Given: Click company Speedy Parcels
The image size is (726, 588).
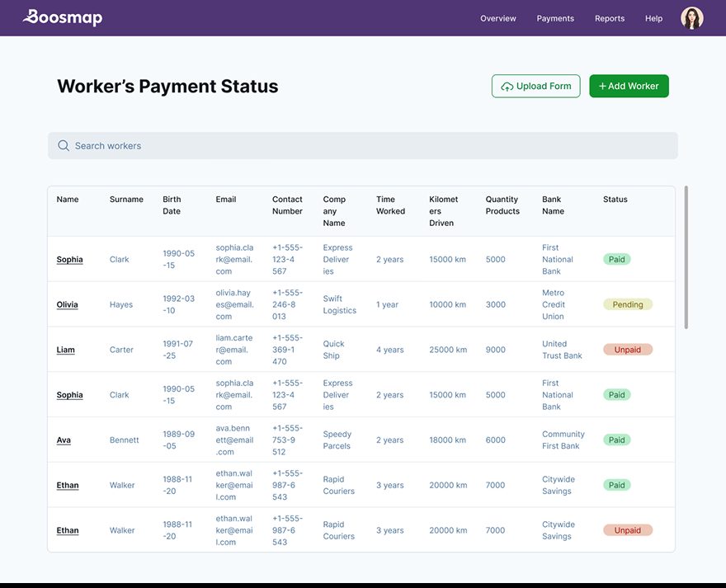Looking at the screenshot, I should coord(337,440).
